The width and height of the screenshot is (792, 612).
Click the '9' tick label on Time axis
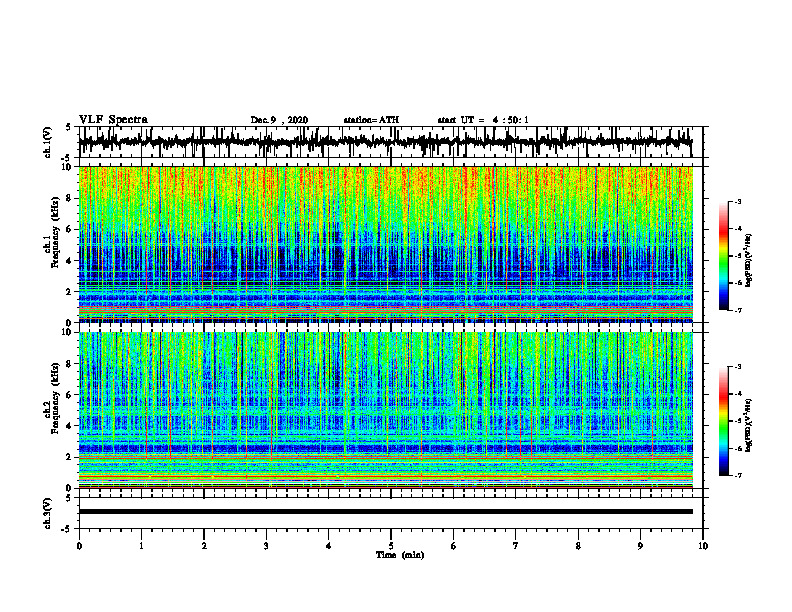[641, 546]
